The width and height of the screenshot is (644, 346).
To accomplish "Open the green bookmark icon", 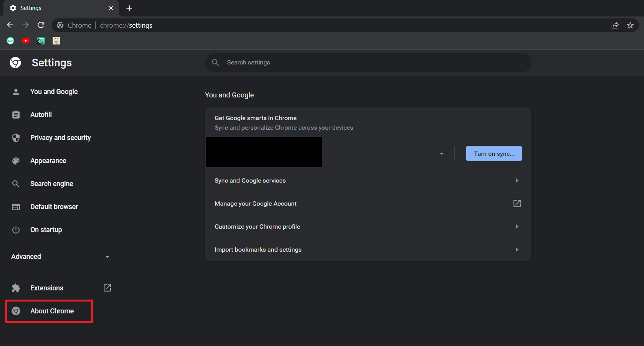I will [x=41, y=41].
